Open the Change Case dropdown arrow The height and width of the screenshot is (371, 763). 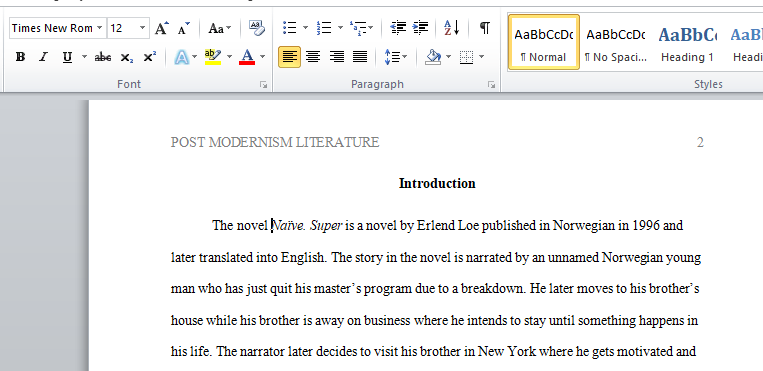coord(229,28)
